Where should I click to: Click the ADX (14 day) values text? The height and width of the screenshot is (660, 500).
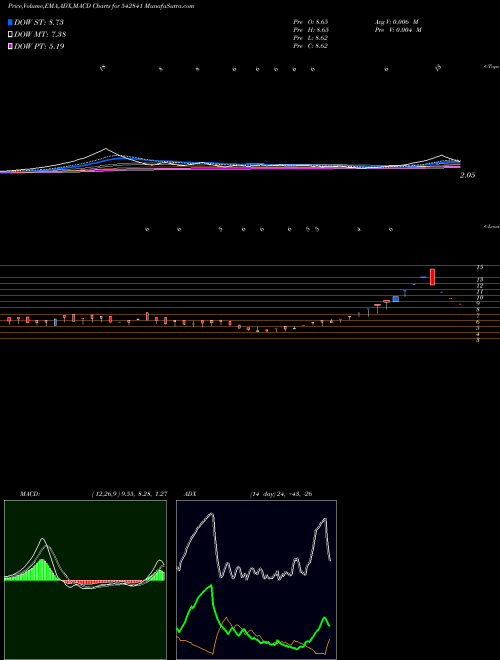coord(281,494)
